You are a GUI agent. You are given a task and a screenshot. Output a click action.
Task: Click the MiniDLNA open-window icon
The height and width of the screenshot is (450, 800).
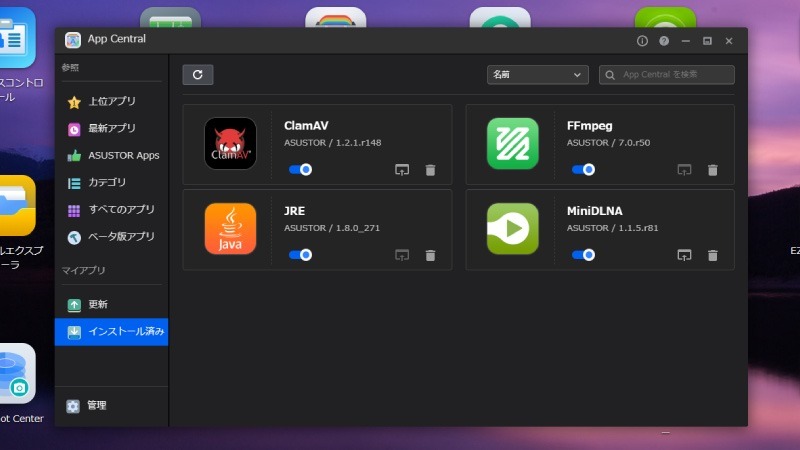click(685, 255)
